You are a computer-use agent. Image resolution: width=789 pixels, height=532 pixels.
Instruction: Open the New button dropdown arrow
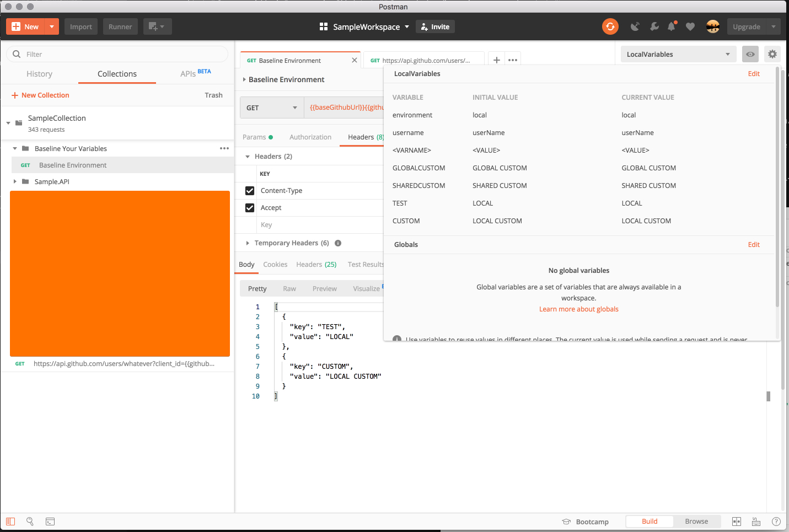[52, 26]
